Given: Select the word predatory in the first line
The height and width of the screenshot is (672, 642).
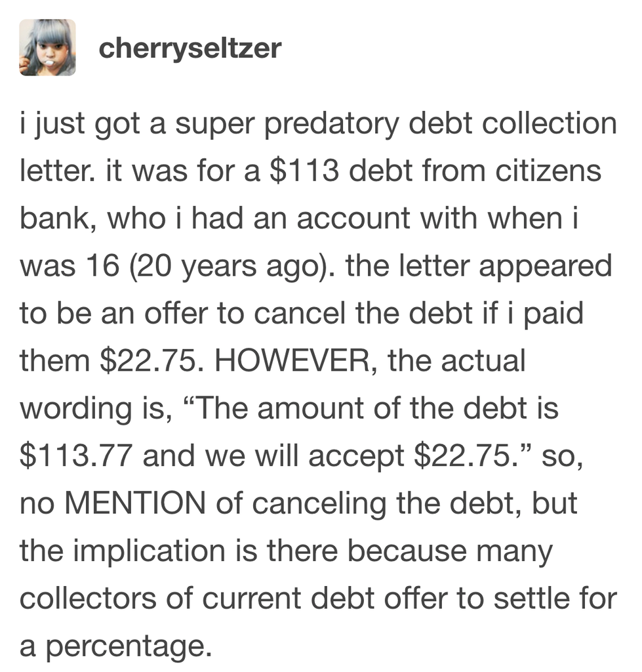Looking at the screenshot, I should tap(332, 125).
